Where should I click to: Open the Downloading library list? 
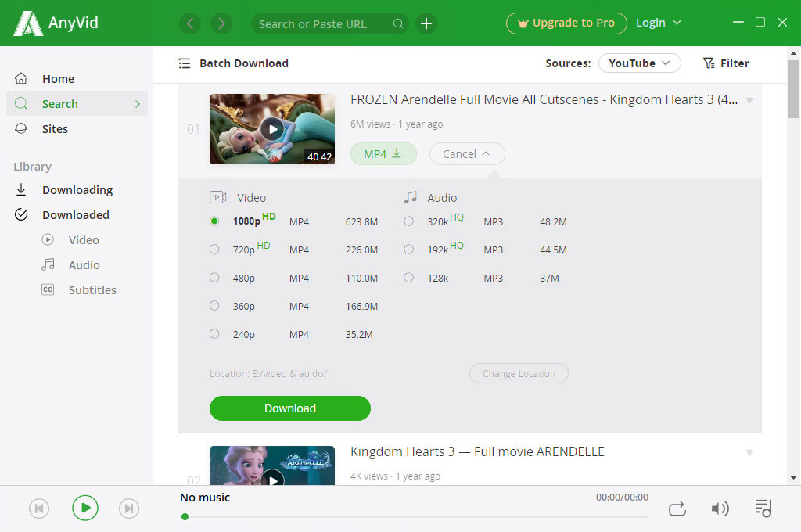pyautogui.click(x=77, y=189)
